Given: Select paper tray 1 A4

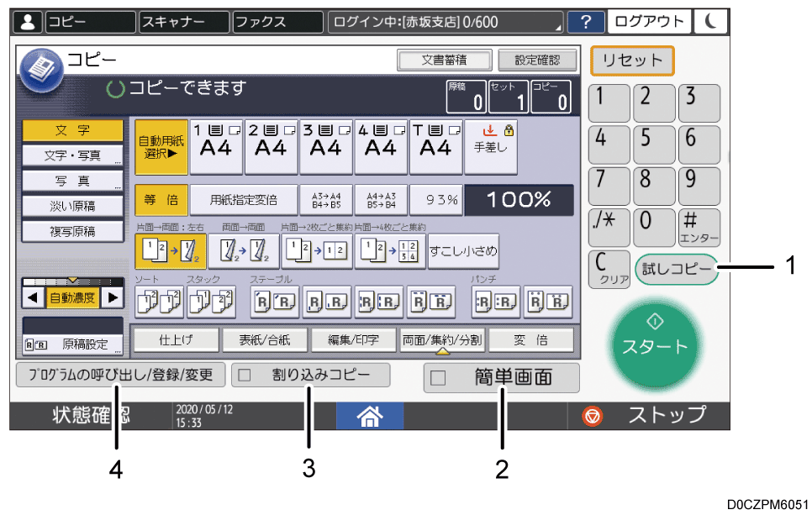Looking at the screenshot, I should point(216,147).
